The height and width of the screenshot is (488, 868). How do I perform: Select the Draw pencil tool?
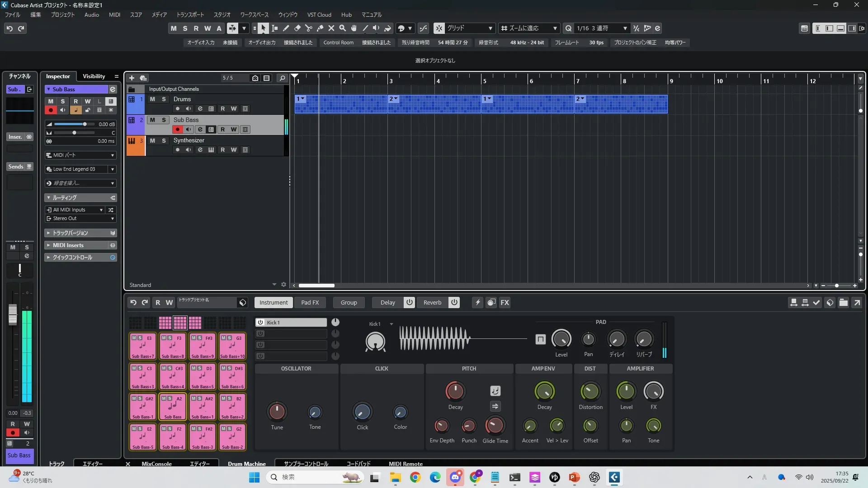286,28
